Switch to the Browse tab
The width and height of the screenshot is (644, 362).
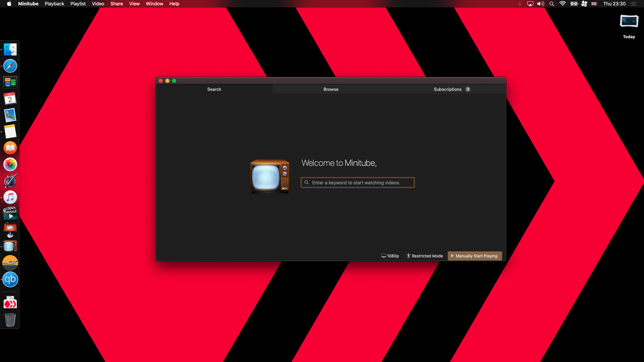(x=331, y=89)
